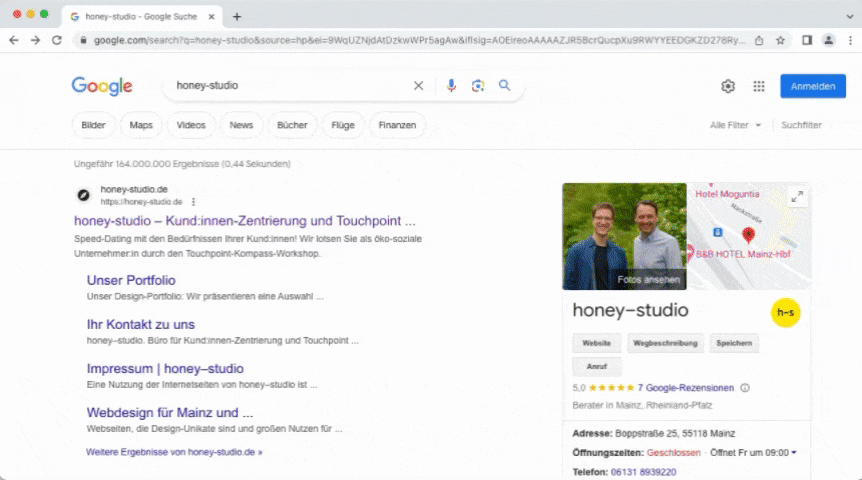862x480 pixels.
Task: Open the Ihr Kontakt zu uns sitelink
Action: pyautogui.click(x=141, y=324)
